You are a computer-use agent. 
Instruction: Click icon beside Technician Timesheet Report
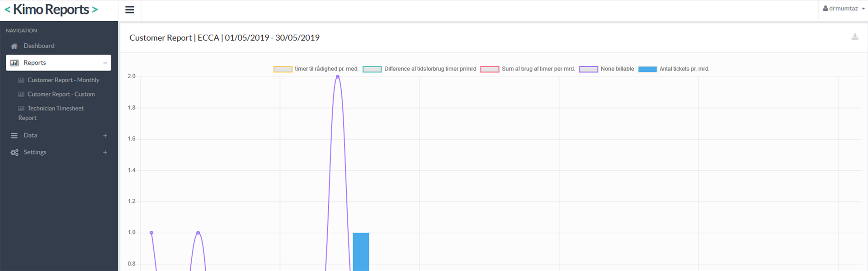coord(21,108)
